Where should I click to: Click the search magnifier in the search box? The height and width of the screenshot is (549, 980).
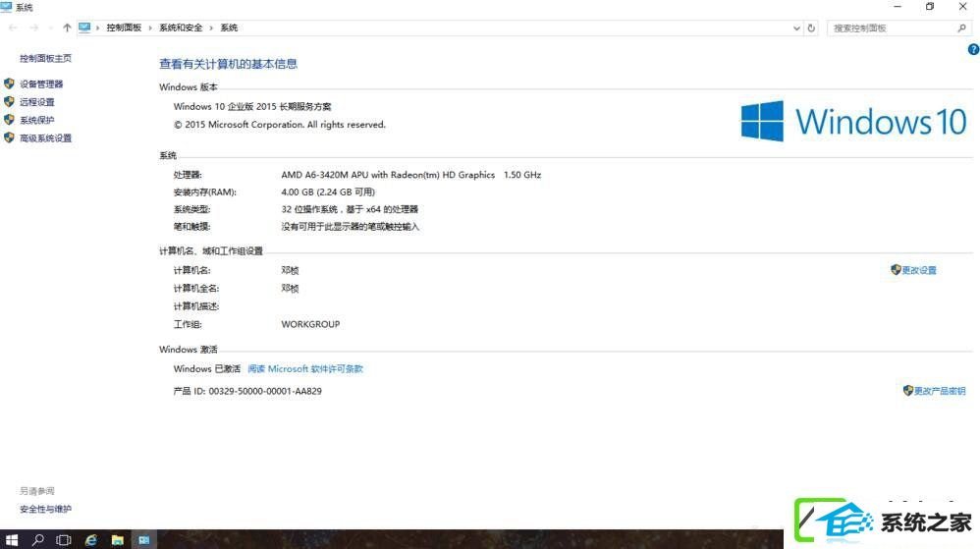pyautogui.click(x=961, y=27)
